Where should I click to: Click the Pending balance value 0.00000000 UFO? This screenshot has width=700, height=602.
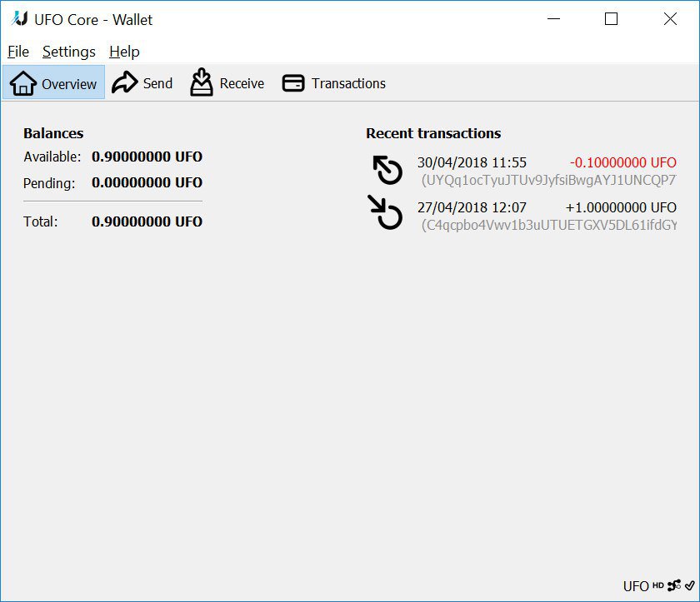(x=147, y=182)
